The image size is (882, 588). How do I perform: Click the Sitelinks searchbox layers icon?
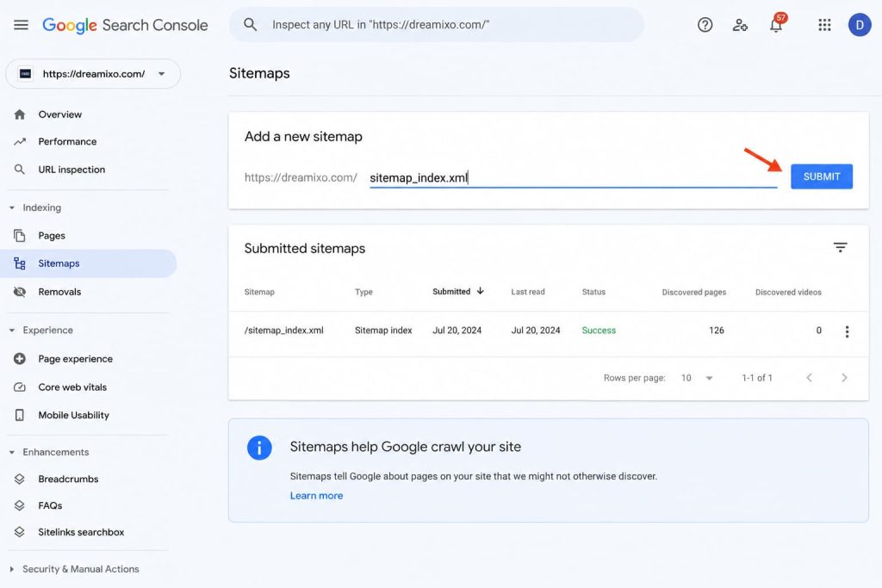pyautogui.click(x=20, y=532)
